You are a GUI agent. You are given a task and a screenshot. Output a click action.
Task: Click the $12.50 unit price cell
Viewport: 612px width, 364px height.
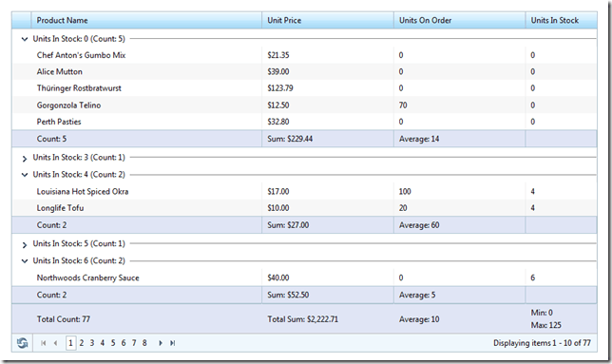coord(328,105)
